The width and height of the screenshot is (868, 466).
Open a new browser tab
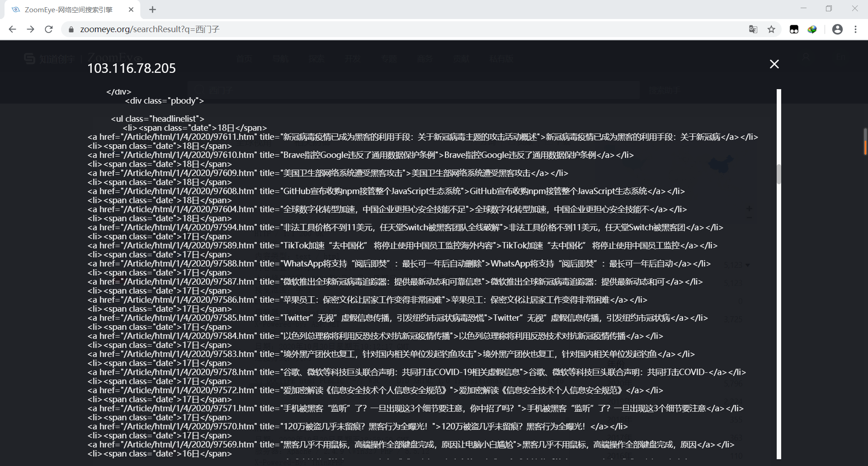point(152,10)
